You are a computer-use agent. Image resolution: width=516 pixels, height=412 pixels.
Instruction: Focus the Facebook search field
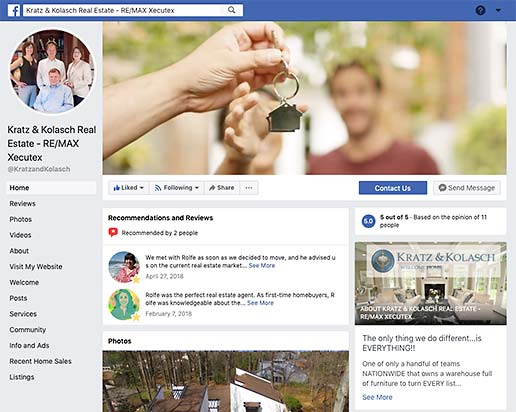(132, 10)
